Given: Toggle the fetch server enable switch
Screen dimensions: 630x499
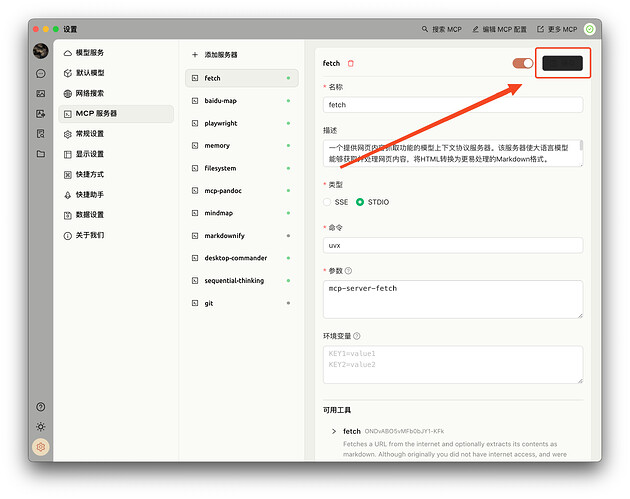Looking at the screenshot, I should pyautogui.click(x=523, y=63).
